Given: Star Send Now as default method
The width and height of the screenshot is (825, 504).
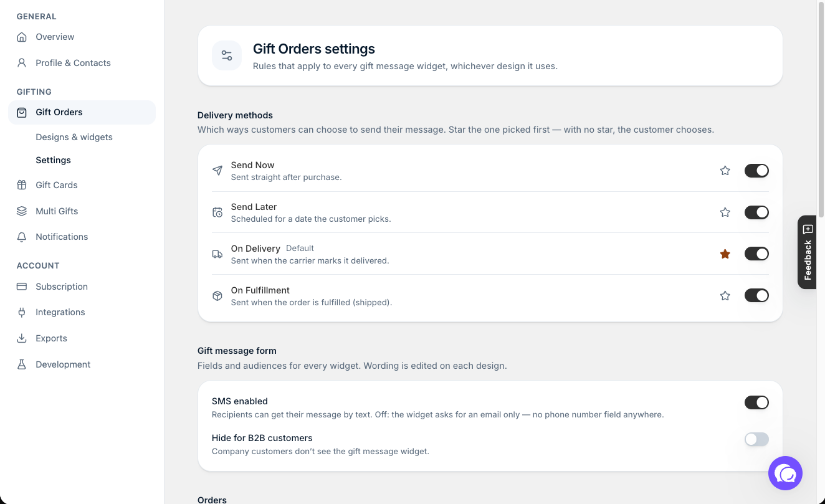Looking at the screenshot, I should 725,171.
